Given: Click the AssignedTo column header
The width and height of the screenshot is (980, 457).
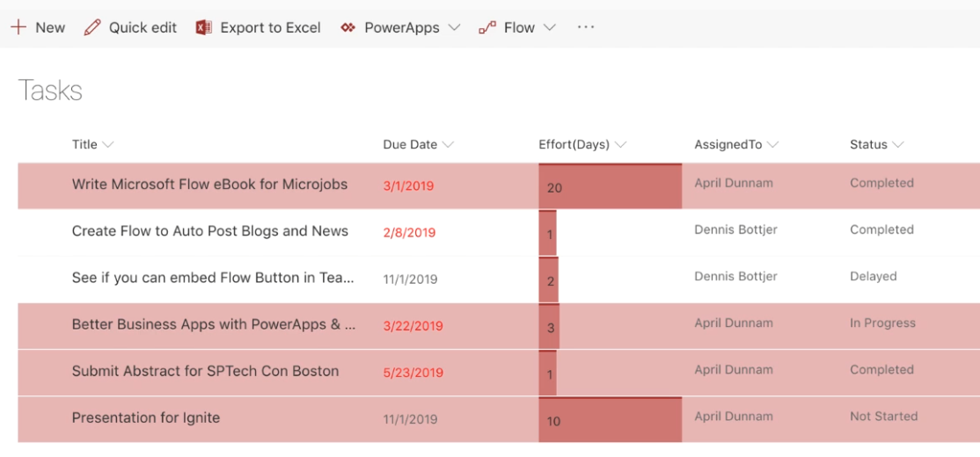Looking at the screenshot, I should click(728, 145).
